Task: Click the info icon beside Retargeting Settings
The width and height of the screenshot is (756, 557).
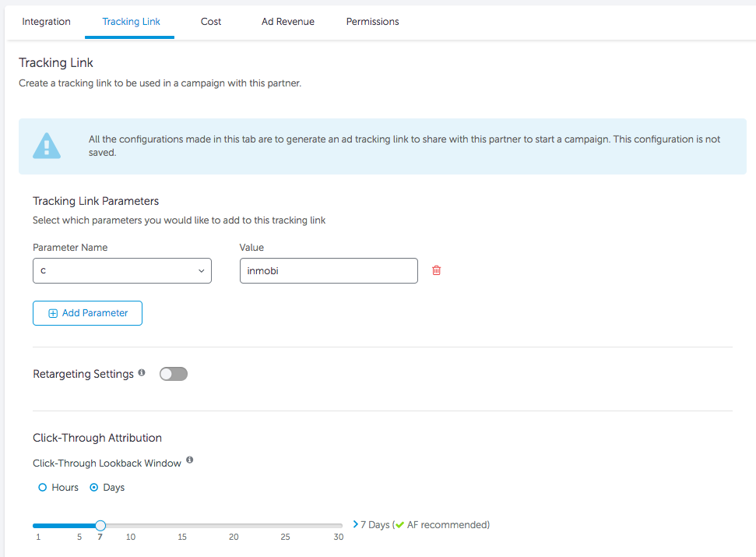Action: (142, 373)
